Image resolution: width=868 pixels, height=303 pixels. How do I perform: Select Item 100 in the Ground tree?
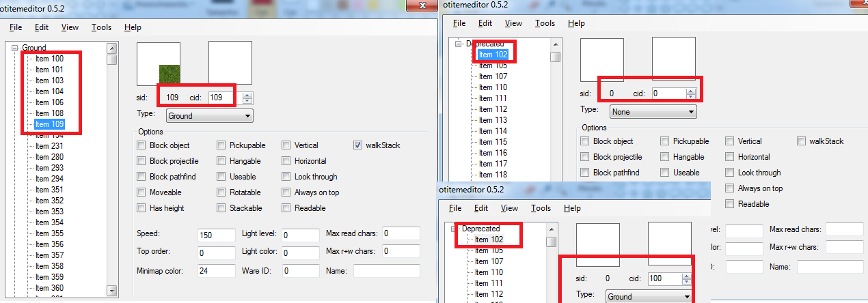tap(49, 59)
